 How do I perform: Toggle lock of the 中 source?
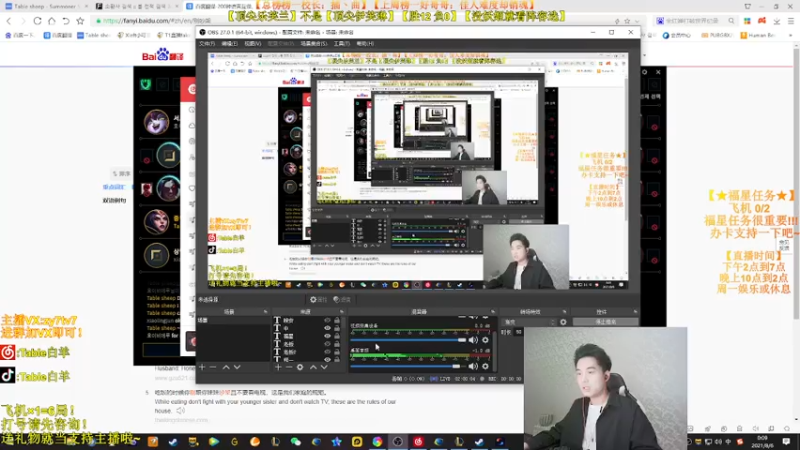point(337,328)
